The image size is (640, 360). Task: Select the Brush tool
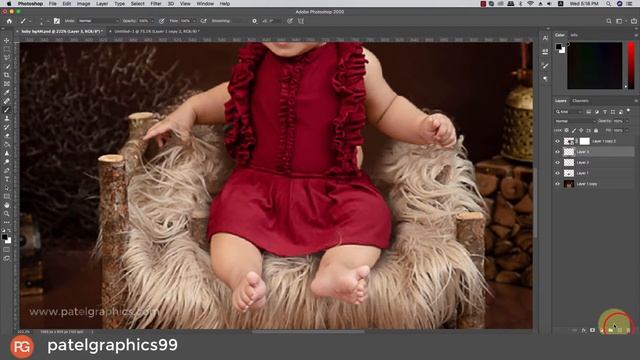7,109
